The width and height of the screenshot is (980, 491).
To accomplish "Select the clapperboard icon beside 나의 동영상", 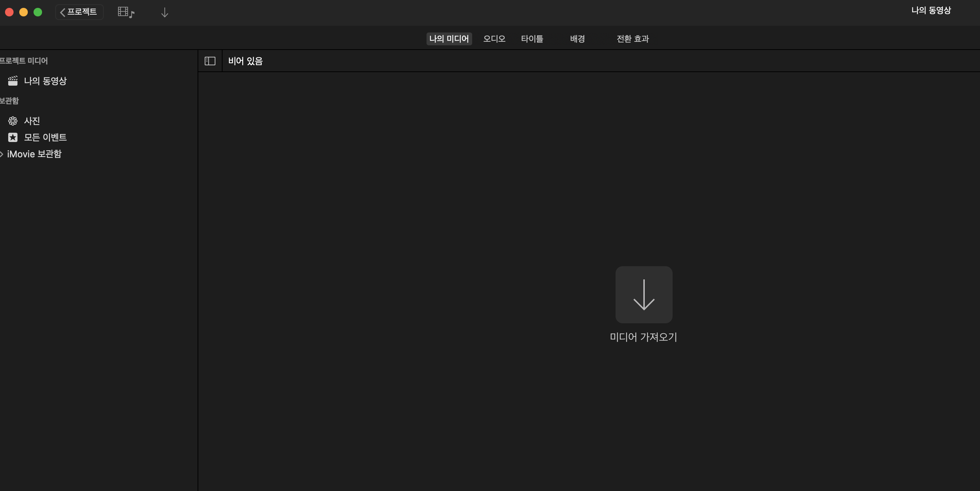I will (13, 81).
